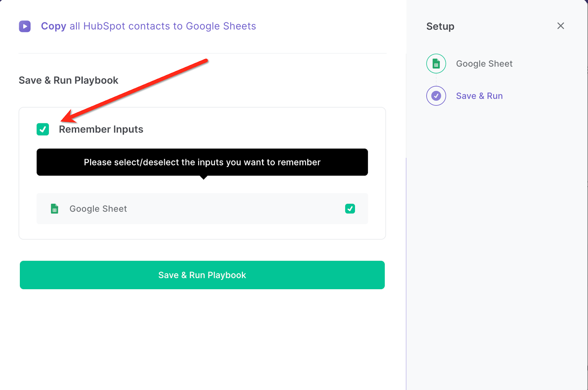
Task: Open the Copy all HubSpot contacts playbook link
Action: (x=148, y=26)
